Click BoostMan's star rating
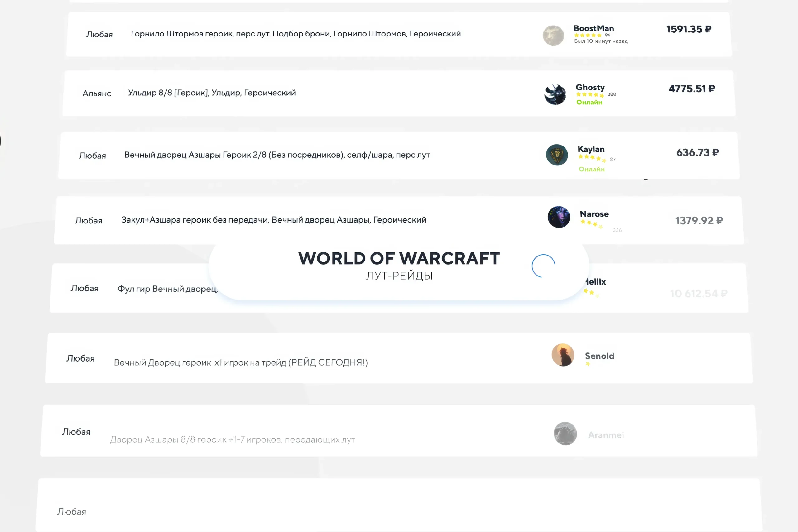Viewport: 798px width, 532px height. point(588,35)
